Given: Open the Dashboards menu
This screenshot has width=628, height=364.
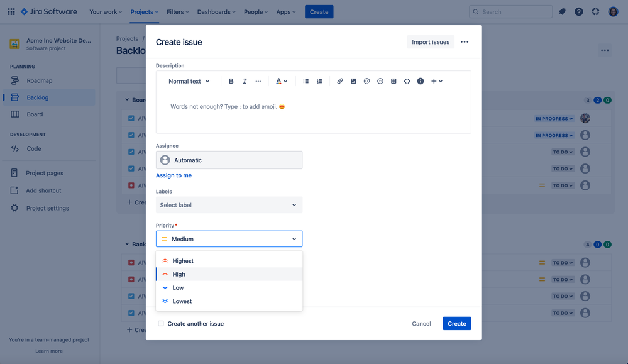Looking at the screenshot, I should click(216, 12).
